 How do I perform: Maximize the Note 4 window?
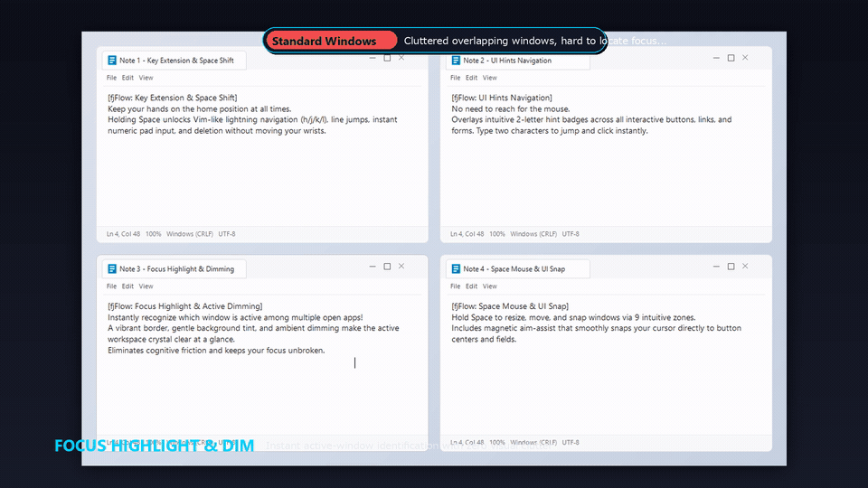[x=731, y=266]
